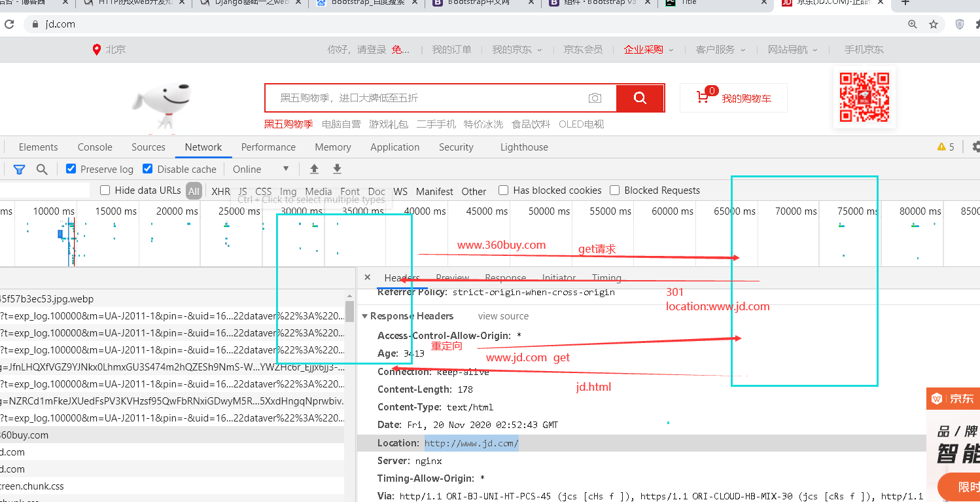This screenshot has height=502, width=980.
Task: Open the 手机京东 link
Action: [864, 50]
